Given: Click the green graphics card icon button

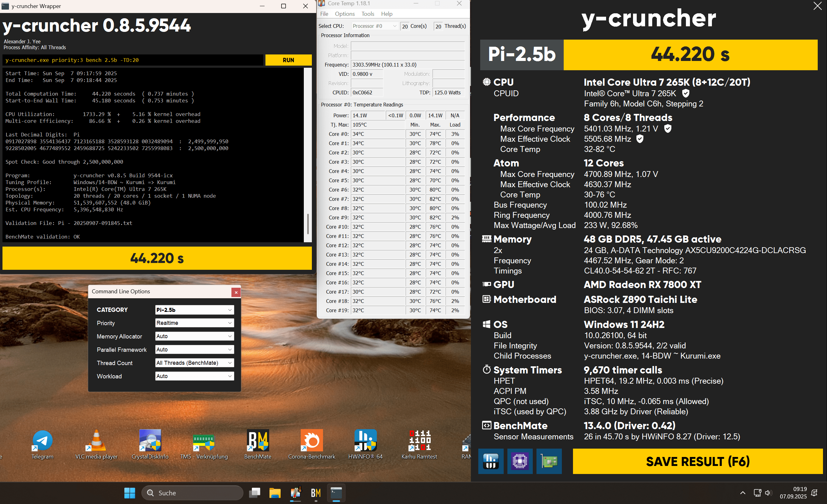Looking at the screenshot, I should point(549,461).
